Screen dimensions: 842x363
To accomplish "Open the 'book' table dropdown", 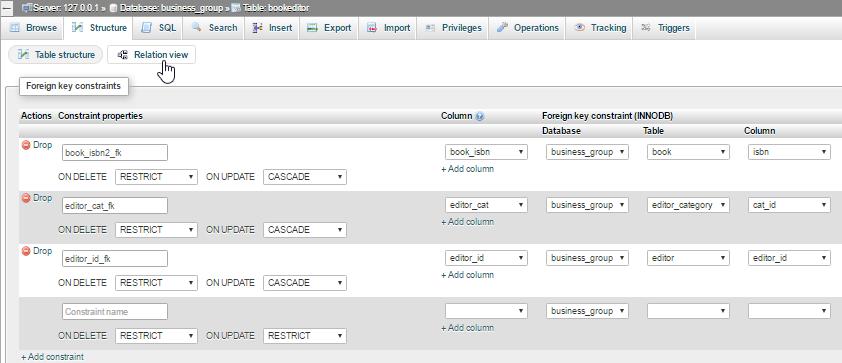I will [688, 152].
